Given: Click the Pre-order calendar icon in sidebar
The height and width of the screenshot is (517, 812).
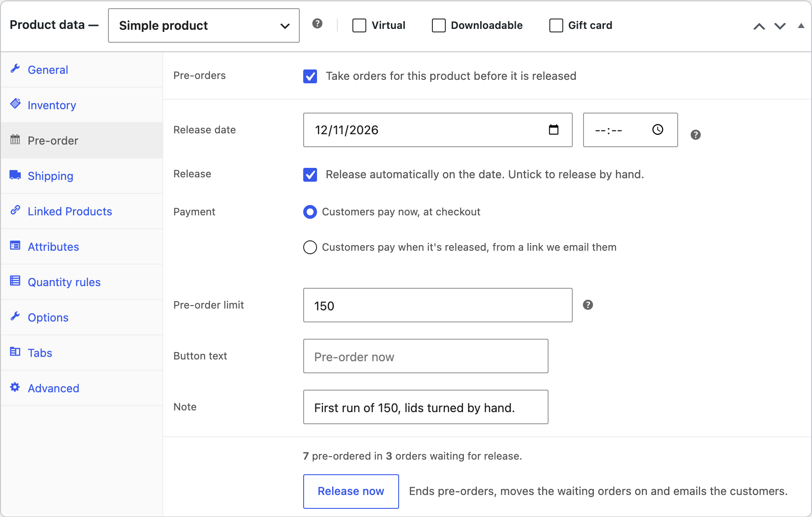Looking at the screenshot, I should click(x=16, y=139).
